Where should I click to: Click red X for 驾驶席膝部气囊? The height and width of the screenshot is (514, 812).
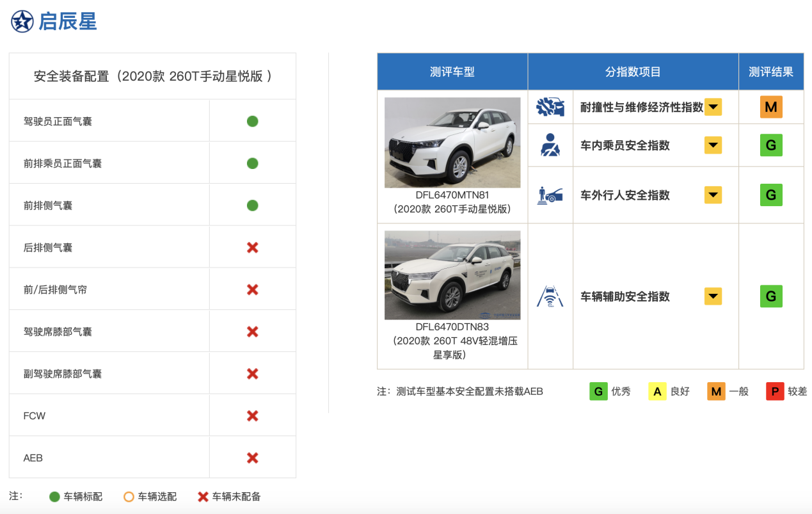(252, 332)
